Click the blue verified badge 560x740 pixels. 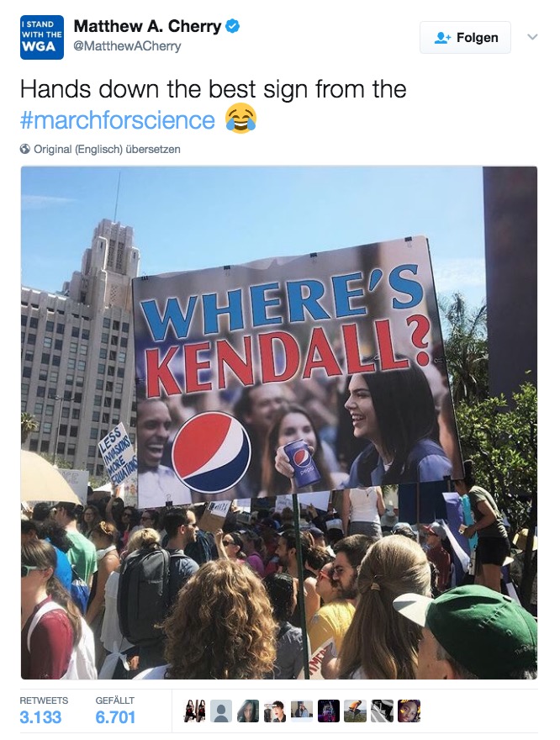point(233,27)
